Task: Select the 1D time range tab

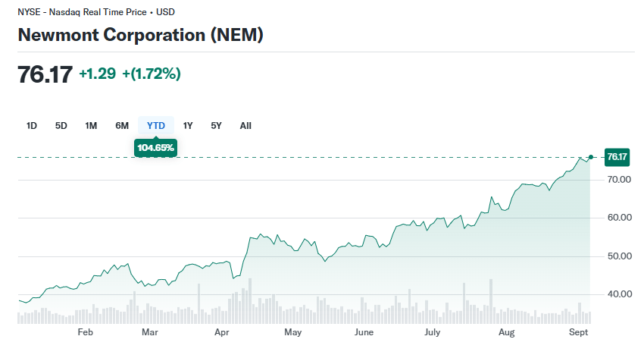Action: [32, 126]
